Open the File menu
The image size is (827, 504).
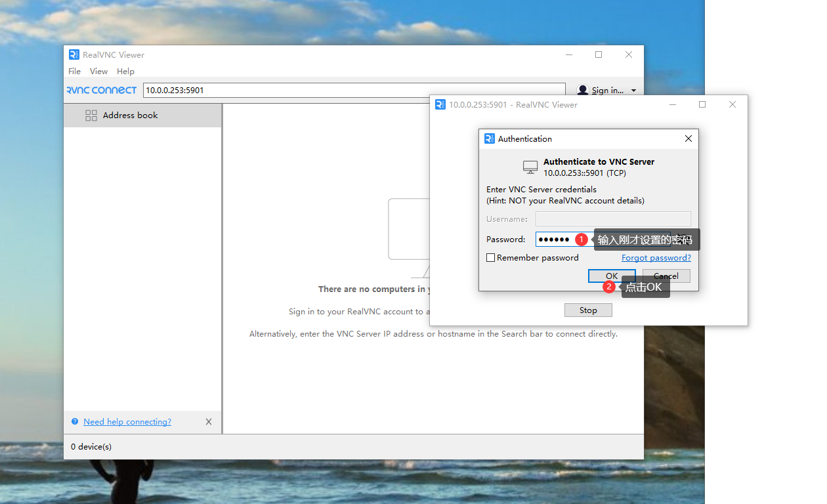[x=74, y=71]
